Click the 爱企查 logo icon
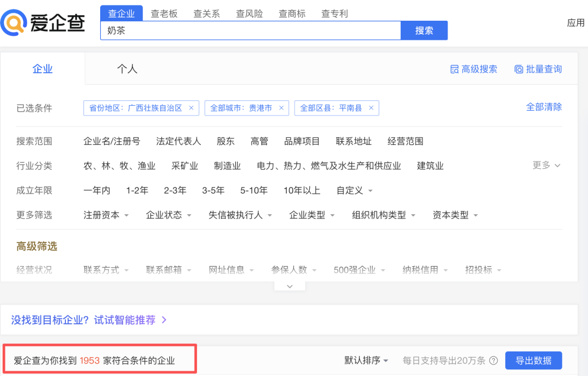588x376 pixels. [x=14, y=22]
